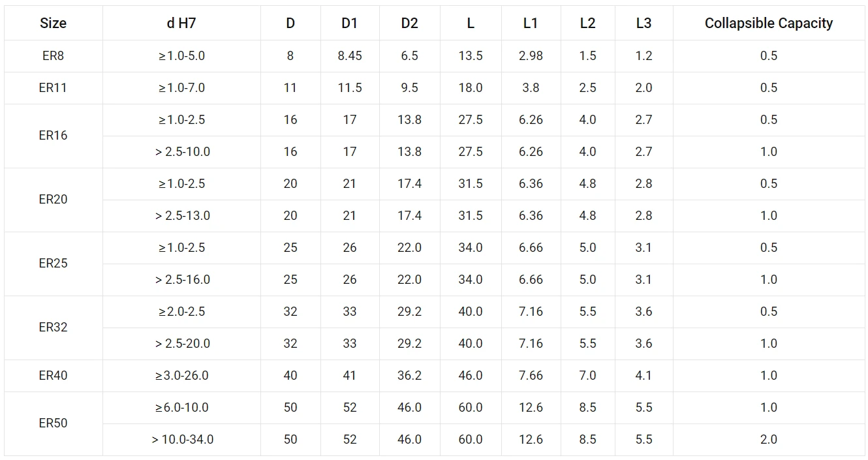Select the ER8 size cell

coord(53,55)
